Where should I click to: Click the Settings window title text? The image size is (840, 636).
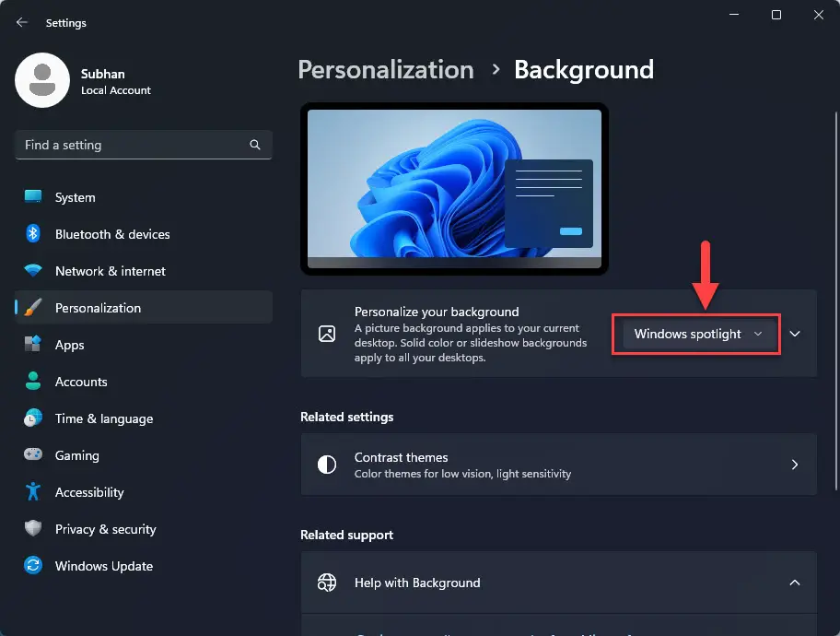pyautogui.click(x=66, y=22)
